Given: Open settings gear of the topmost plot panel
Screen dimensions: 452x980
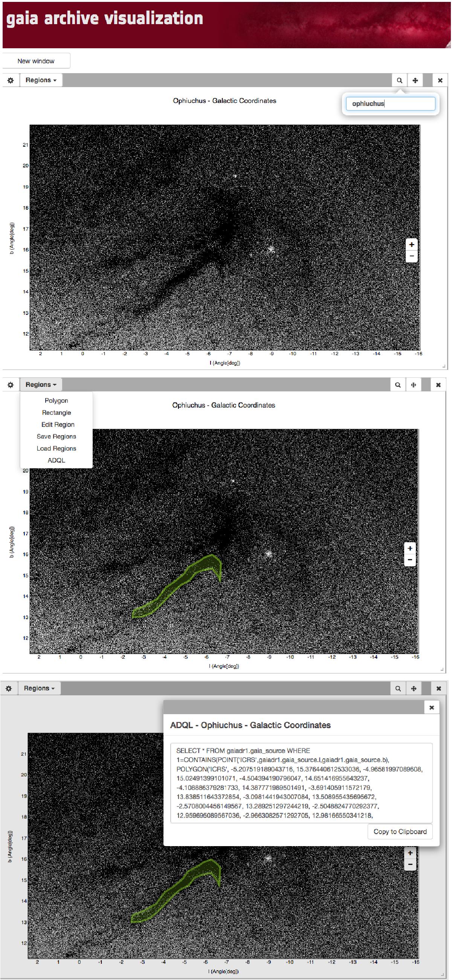Looking at the screenshot, I should (11, 80).
